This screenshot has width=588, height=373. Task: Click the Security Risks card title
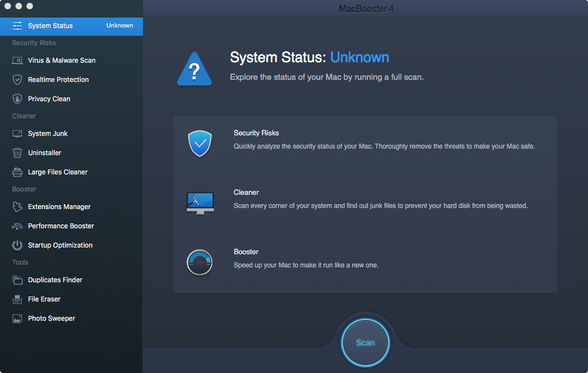click(x=256, y=133)
